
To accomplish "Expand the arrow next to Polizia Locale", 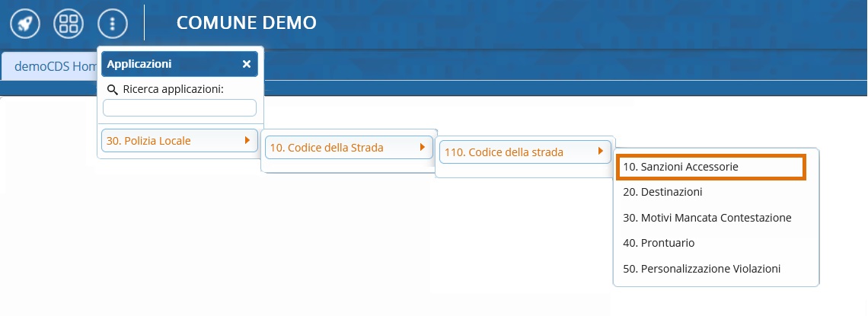I will [x=247, y=140].
